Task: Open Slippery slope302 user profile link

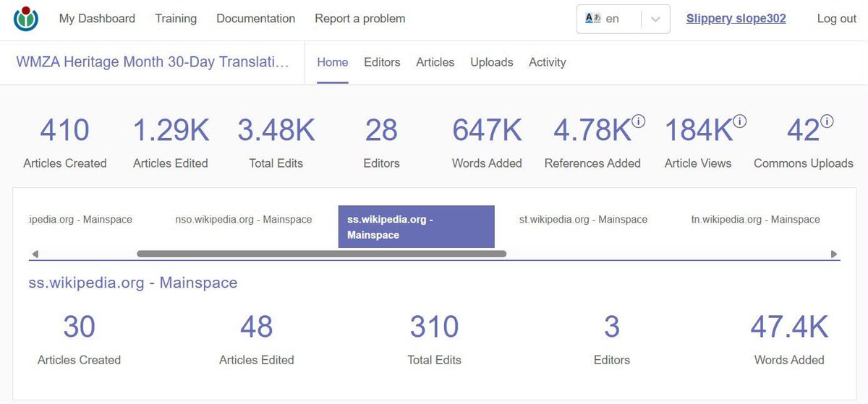Action: click(736, 19)
